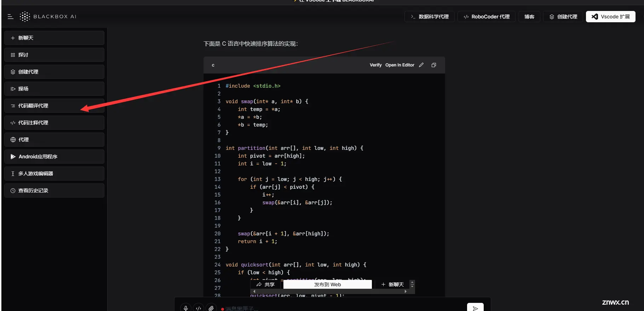Toggle the sidebar with the hamburger icon
Screen dimensions: 644x311
(x=10, y=17)
